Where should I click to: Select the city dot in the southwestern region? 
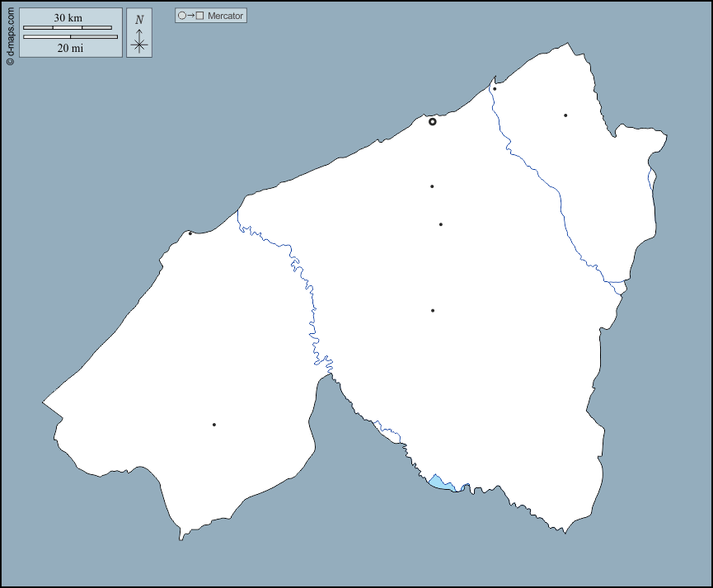point(214,425)
